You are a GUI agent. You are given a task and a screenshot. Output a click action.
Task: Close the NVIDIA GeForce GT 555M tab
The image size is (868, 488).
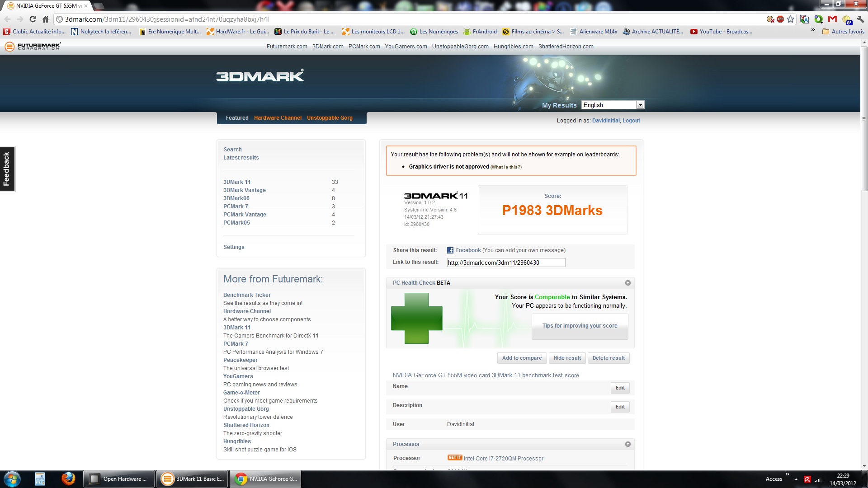pos(86,6)
